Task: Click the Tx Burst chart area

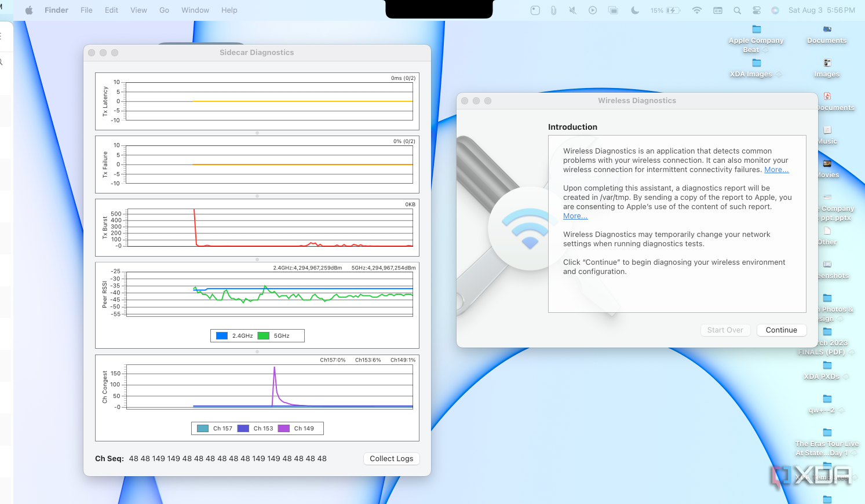Action: 269,228
